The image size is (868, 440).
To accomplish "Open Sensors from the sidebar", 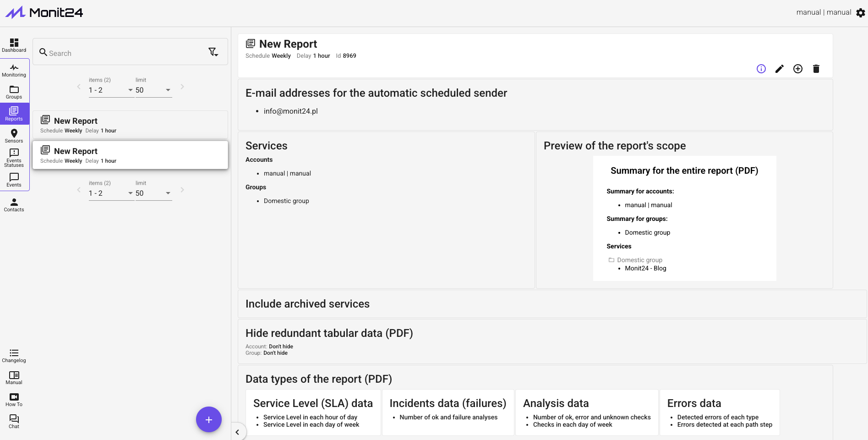I will tap(14, 136).
